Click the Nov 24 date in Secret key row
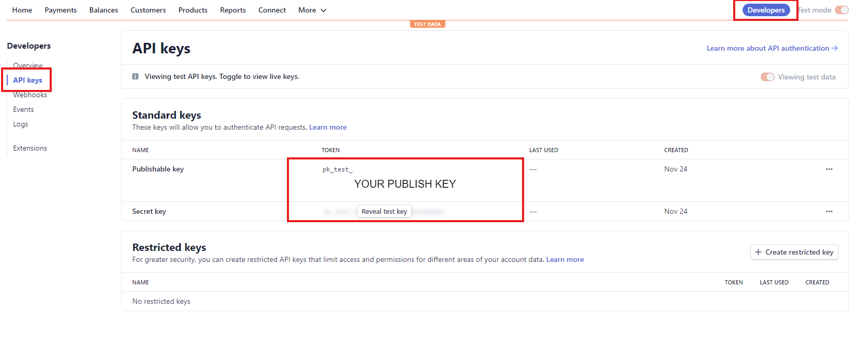 tap(676, 211)
